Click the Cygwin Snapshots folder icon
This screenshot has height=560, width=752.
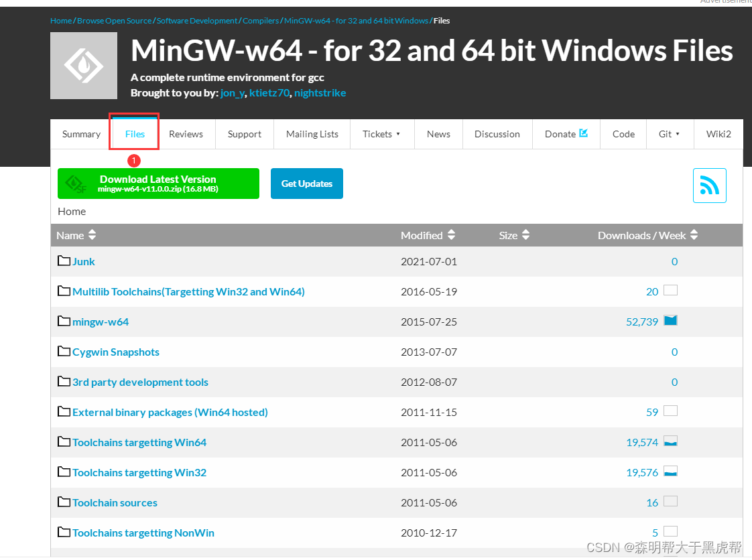pyautogui.click(x=64, y=352)
